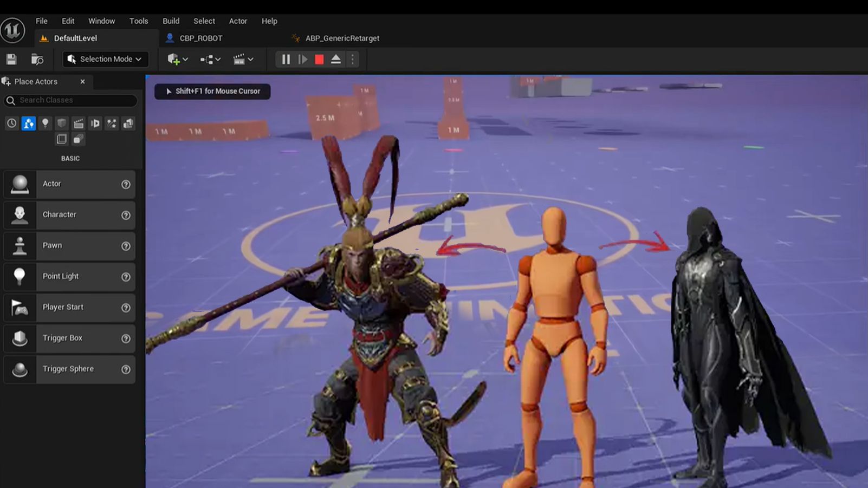This screenshot has height=488, width=868.
Task: Advance one frame in play session
Action: point(303,60)
